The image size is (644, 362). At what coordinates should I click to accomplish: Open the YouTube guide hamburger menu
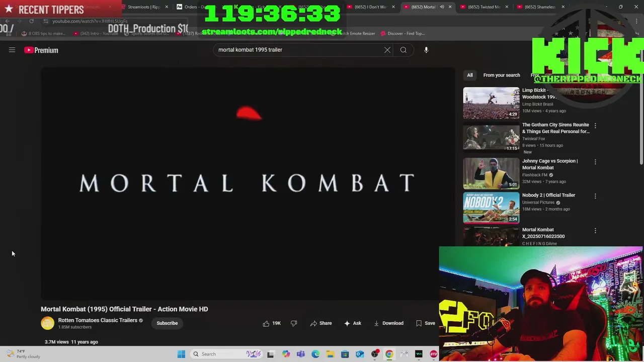click(12, 50)
